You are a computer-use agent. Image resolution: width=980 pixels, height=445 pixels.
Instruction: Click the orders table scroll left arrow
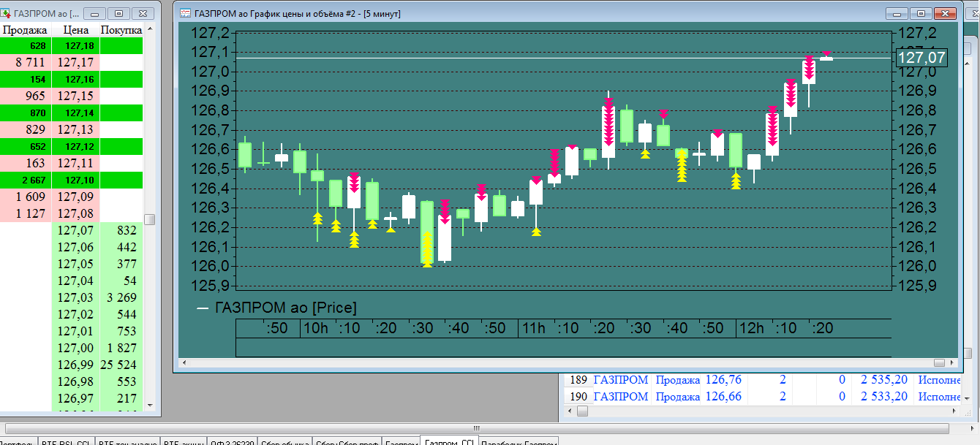571,411
